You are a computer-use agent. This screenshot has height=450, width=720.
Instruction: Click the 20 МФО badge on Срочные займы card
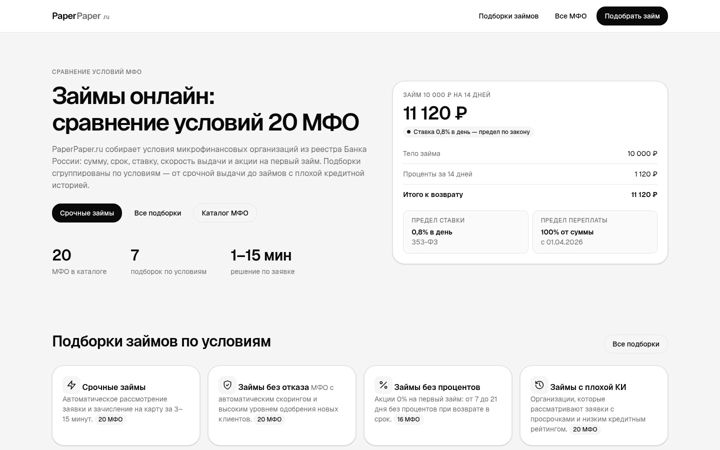110,419
